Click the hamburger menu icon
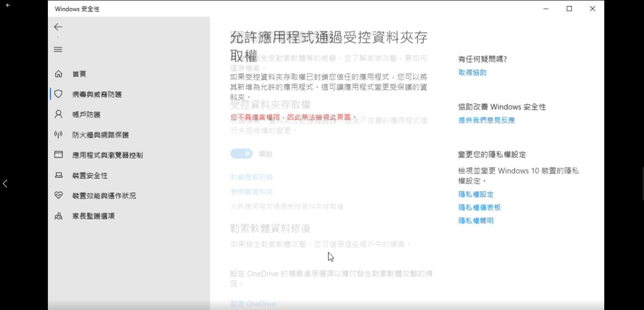Image resolution: width=644 pixels, height=310 pixels. tap(58, 49)
